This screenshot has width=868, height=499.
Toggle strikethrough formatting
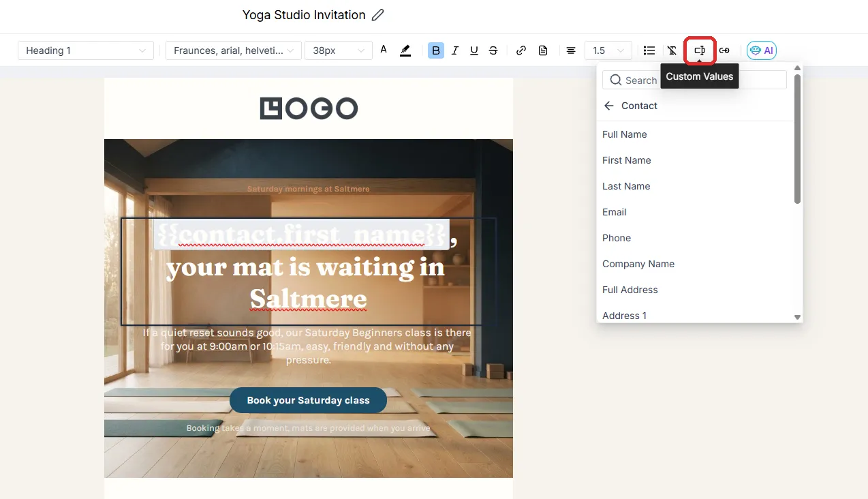[493, 50]
